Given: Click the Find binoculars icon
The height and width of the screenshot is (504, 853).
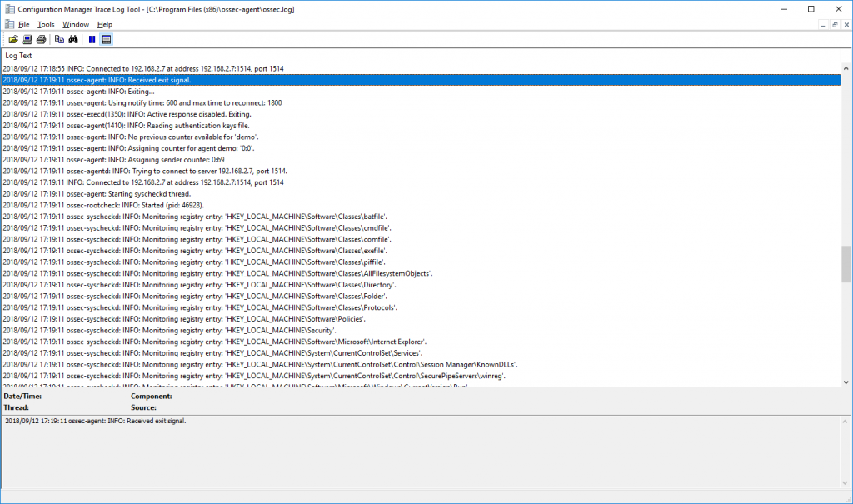Looking at the screenshot, I should pos(73,39).
